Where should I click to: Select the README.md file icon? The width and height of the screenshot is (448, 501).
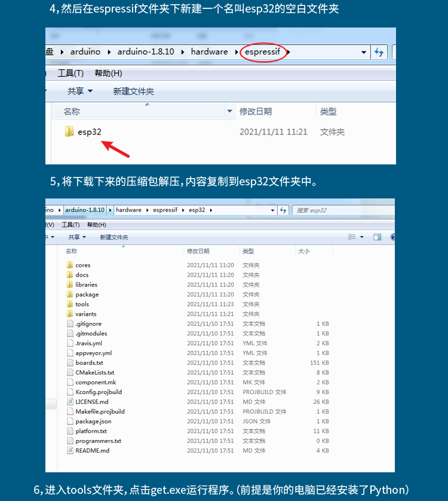[x=70, y=451]
